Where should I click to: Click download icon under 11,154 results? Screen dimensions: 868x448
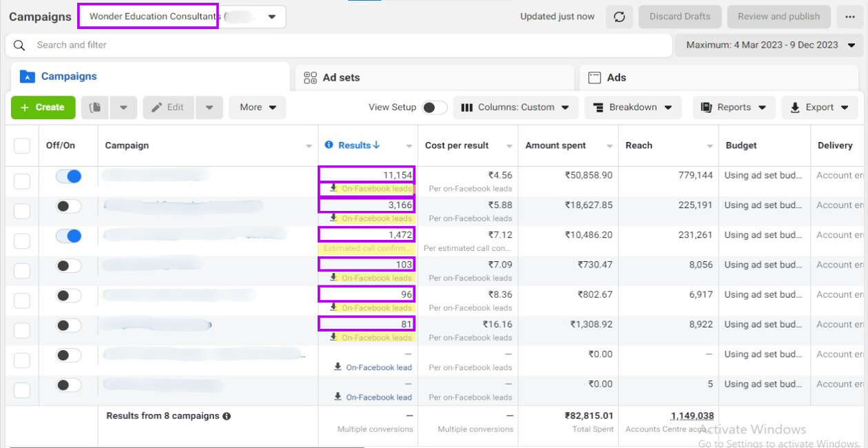coord(333,188)
